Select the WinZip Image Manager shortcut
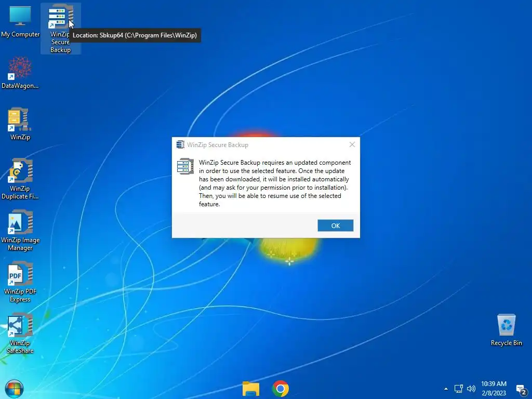The height and width of the screenshot is (399, 532). pyautogui.click(x=20, y=230)
